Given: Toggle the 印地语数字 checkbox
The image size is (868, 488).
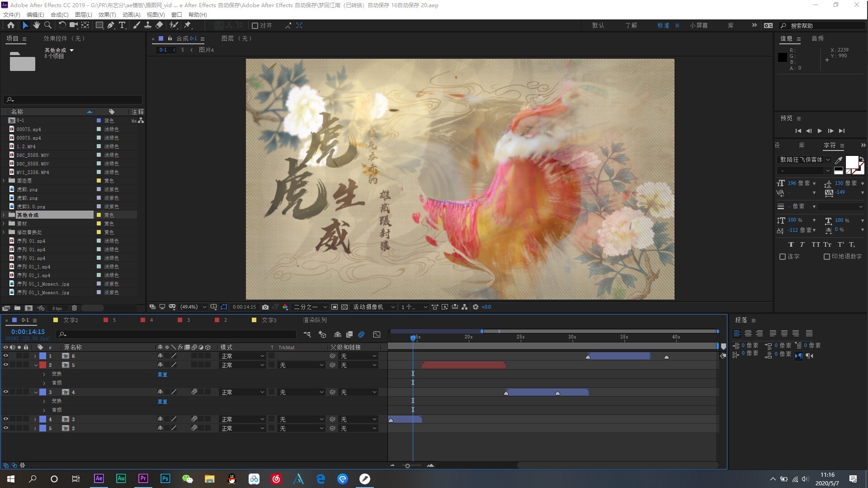Looking at the screenshot, I should click(x=827, y=257).
